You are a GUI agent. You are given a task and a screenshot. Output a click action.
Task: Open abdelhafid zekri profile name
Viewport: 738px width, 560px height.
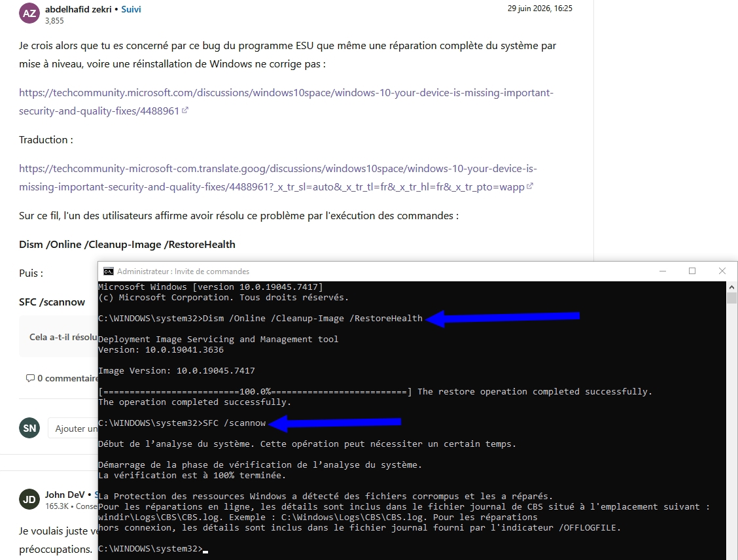78,9
